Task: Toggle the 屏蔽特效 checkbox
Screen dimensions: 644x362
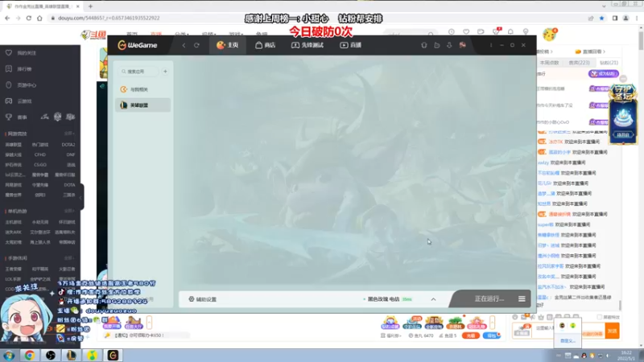Action: pos(599,317)
